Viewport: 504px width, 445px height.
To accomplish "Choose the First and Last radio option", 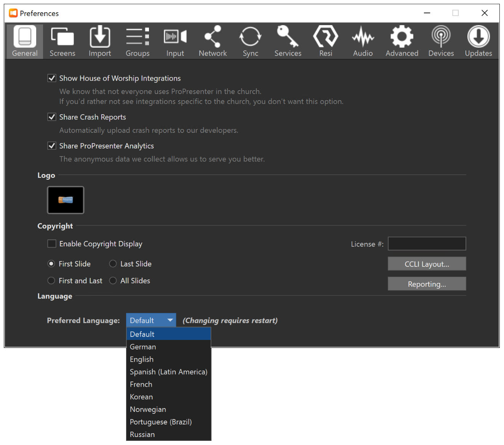I will (51, 281).
